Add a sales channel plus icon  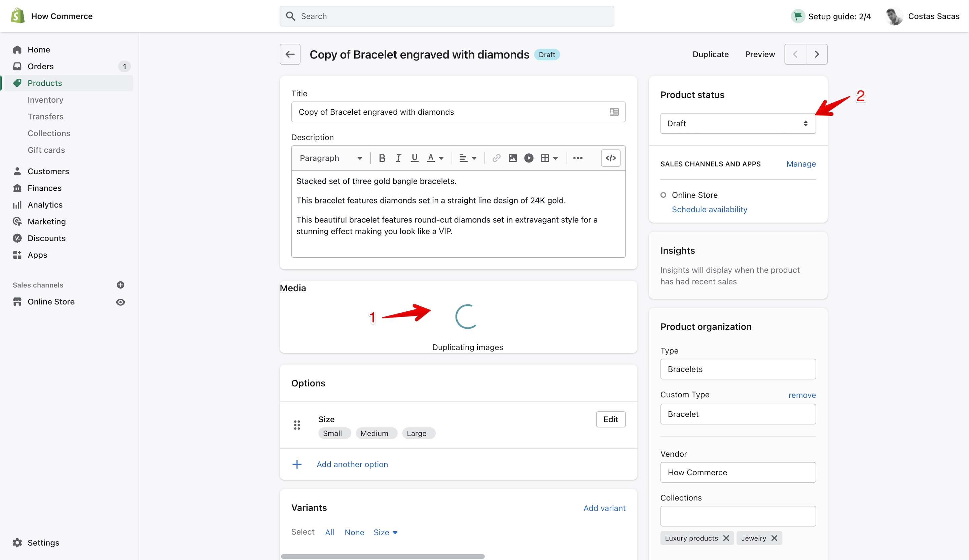click(120, 285)
